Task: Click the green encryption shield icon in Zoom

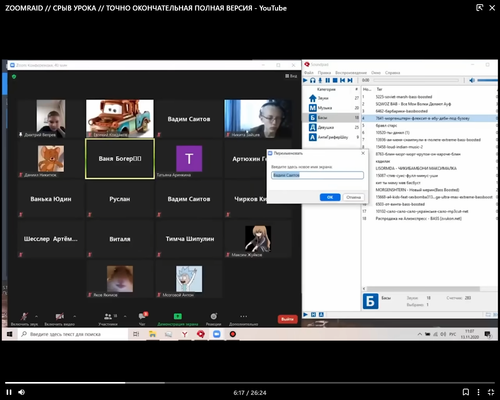Action: (x=14, y=77)
